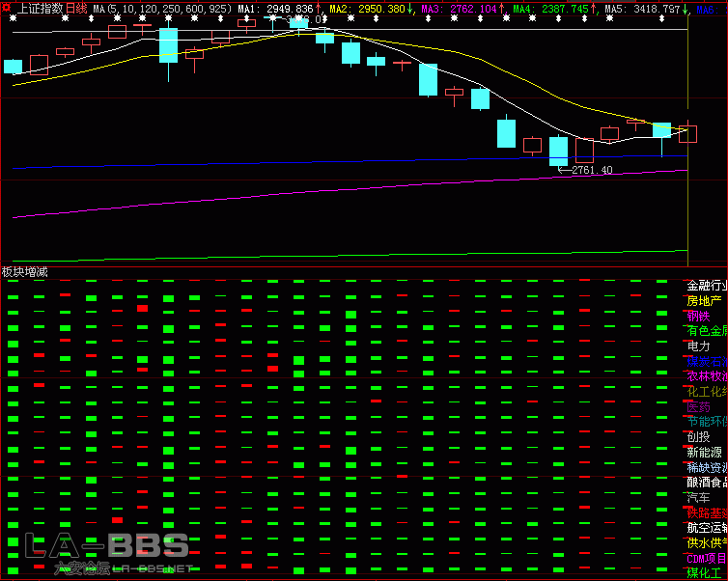This screenshot has width=728, height=581.
Task: Select the 汽车 sector label
Action: click(697, 497)
